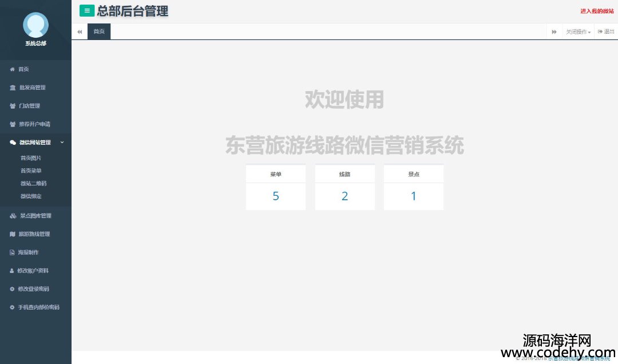The width and height of the screenshot is (618, 364).
Task: Switch to the 首页 tab
Action: tap(99, 31)
